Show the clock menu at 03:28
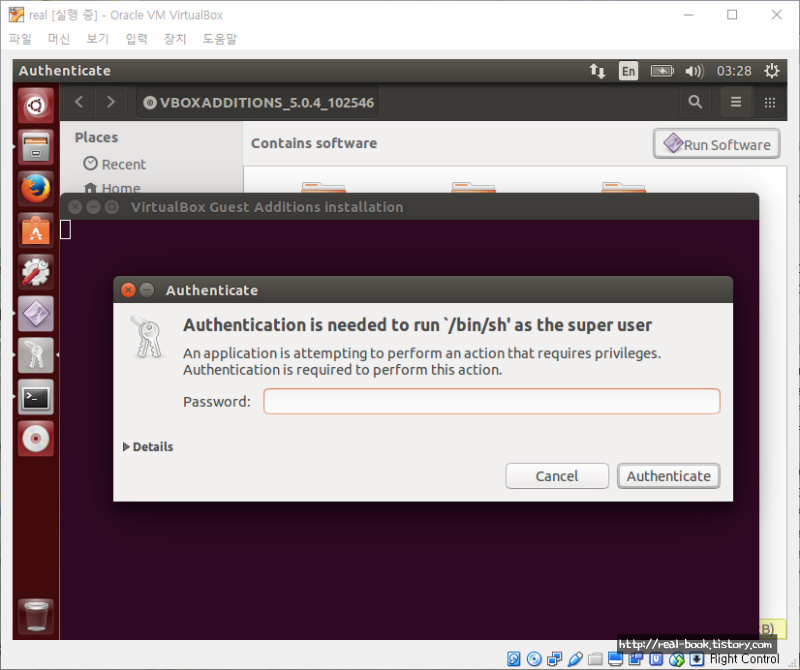Image resolution: width=800 pixels, height=670 pixels. pos(734,71)
